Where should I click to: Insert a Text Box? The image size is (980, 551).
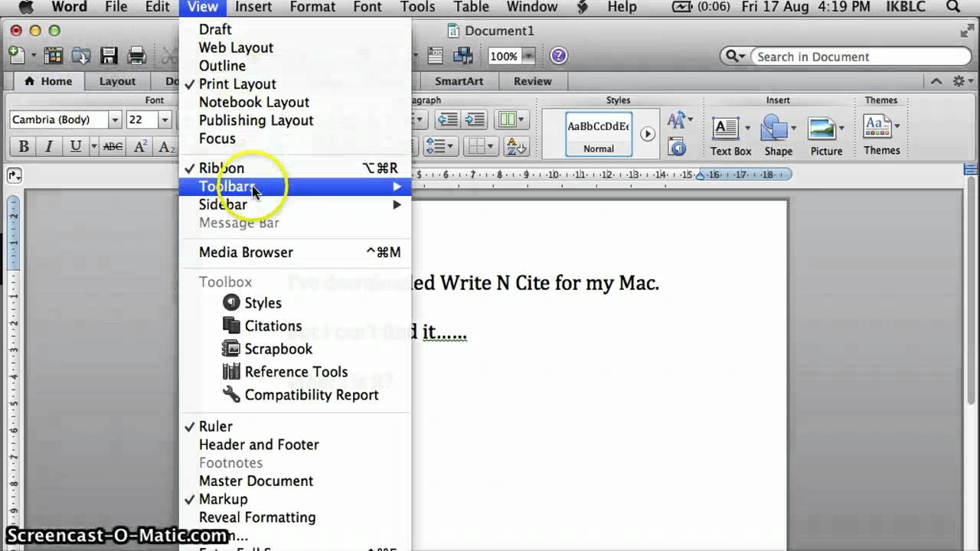coord(730,136)
